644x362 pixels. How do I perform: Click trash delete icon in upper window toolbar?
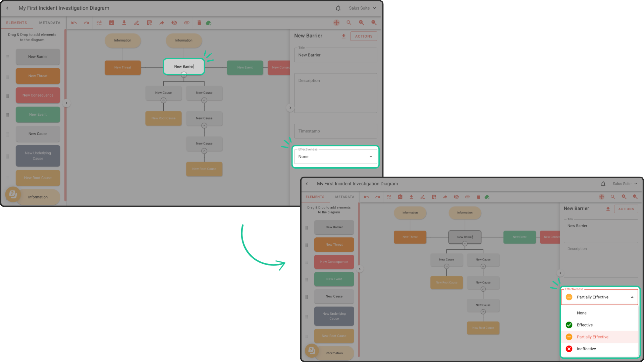[199, 23]
